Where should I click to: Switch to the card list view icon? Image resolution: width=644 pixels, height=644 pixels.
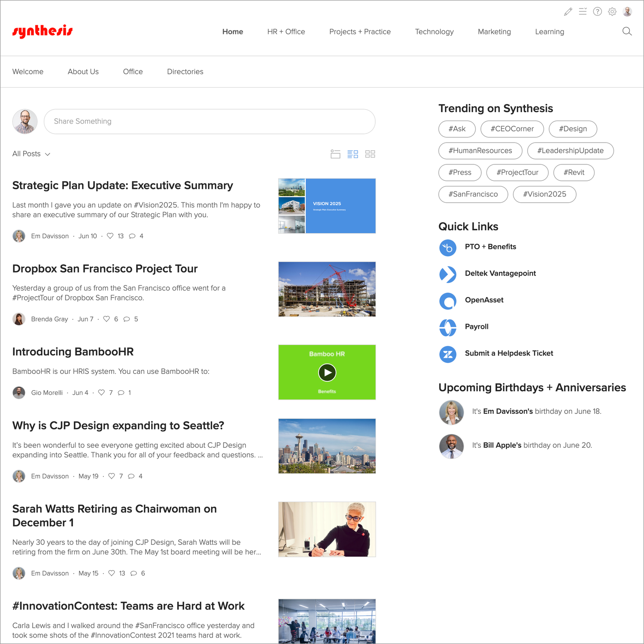pyautogui.click(x=335, y=154)
